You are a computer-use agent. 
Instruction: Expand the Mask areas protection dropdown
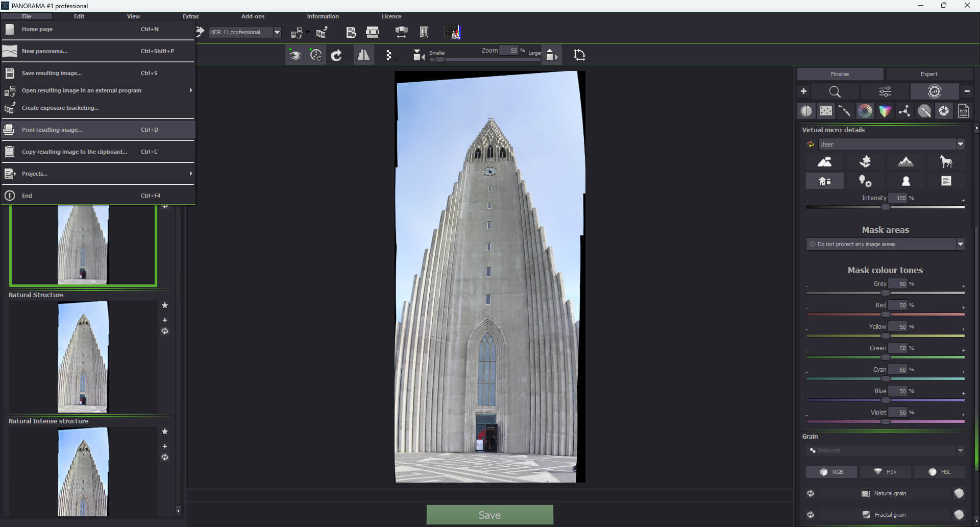pyautogui.click(x=960, y=244)
